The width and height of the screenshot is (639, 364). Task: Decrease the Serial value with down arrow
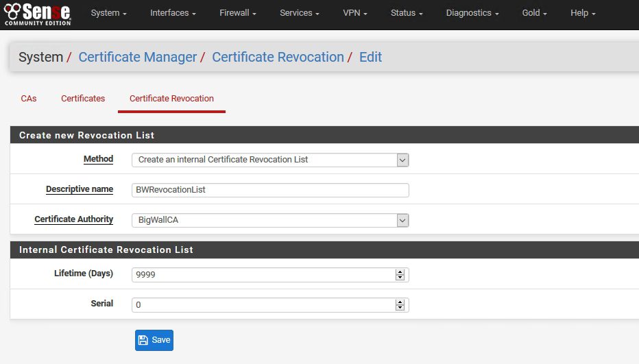click(x=400, y=308)
